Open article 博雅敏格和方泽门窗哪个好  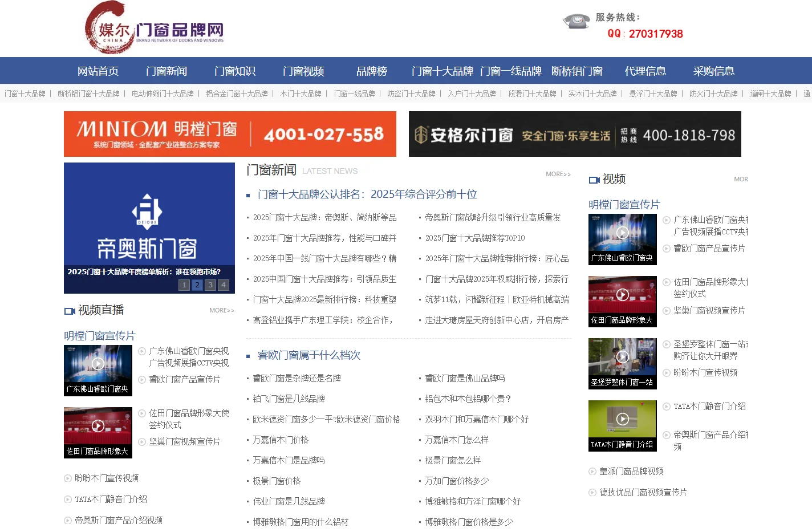(473, 502)
